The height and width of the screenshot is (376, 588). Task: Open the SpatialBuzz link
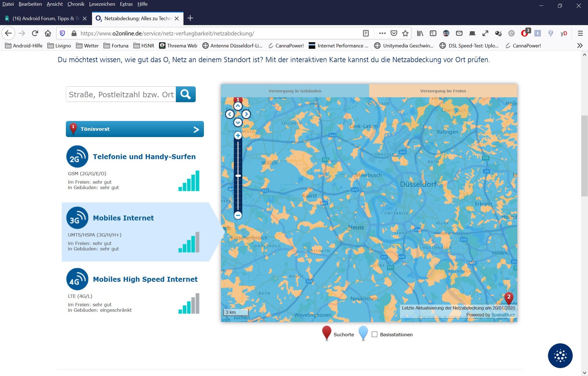coord(503,315)
